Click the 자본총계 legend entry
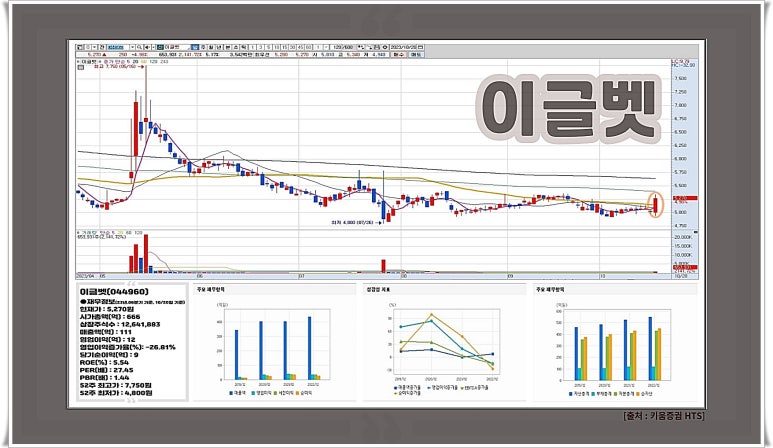This screenshot has width=773, height=448. (626, 394)
